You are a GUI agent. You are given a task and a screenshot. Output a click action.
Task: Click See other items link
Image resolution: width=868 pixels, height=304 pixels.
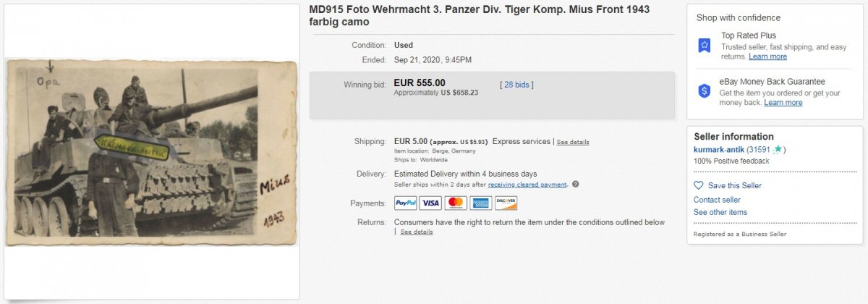720,212
